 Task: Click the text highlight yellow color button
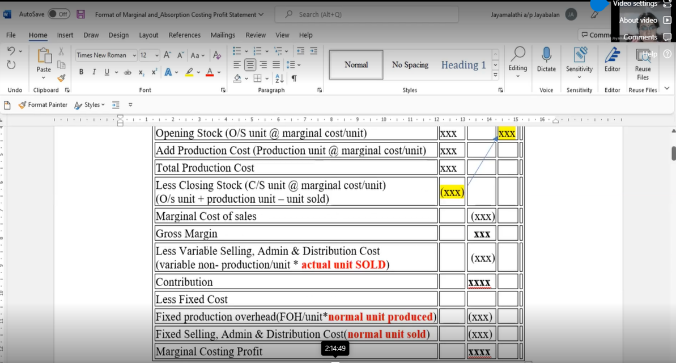[x=189, y=72]
